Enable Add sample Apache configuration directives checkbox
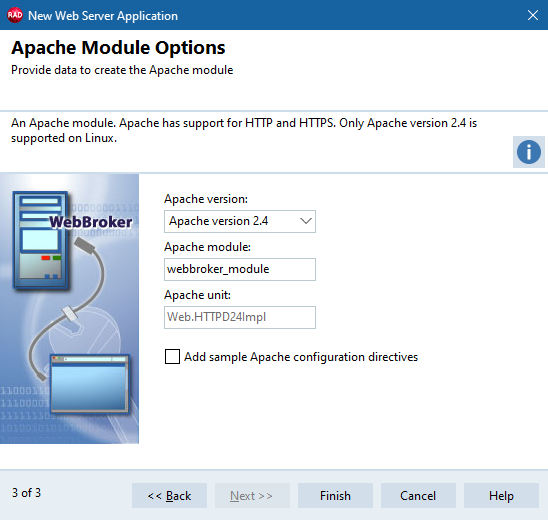 172,357
